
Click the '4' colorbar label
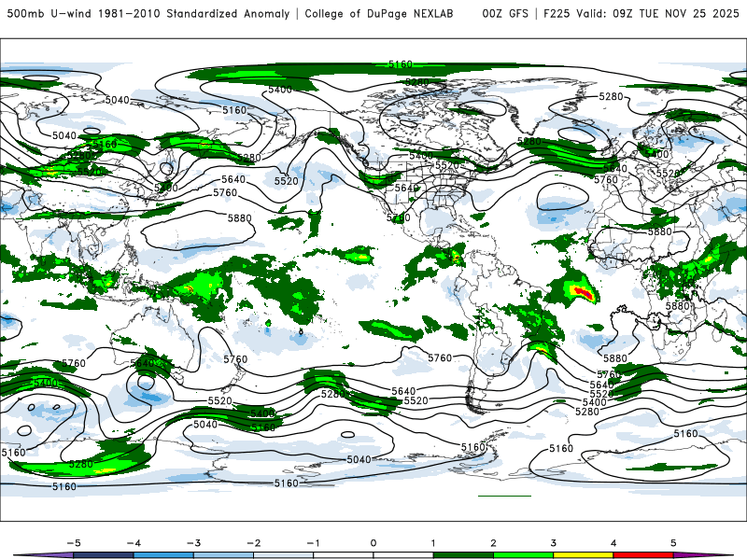(x=613, y=543)
